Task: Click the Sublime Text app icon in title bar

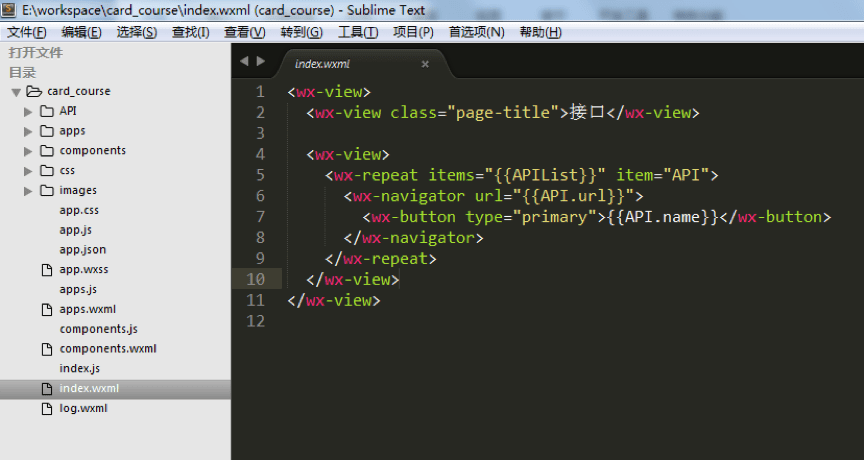Action: [x=8, y=10]
